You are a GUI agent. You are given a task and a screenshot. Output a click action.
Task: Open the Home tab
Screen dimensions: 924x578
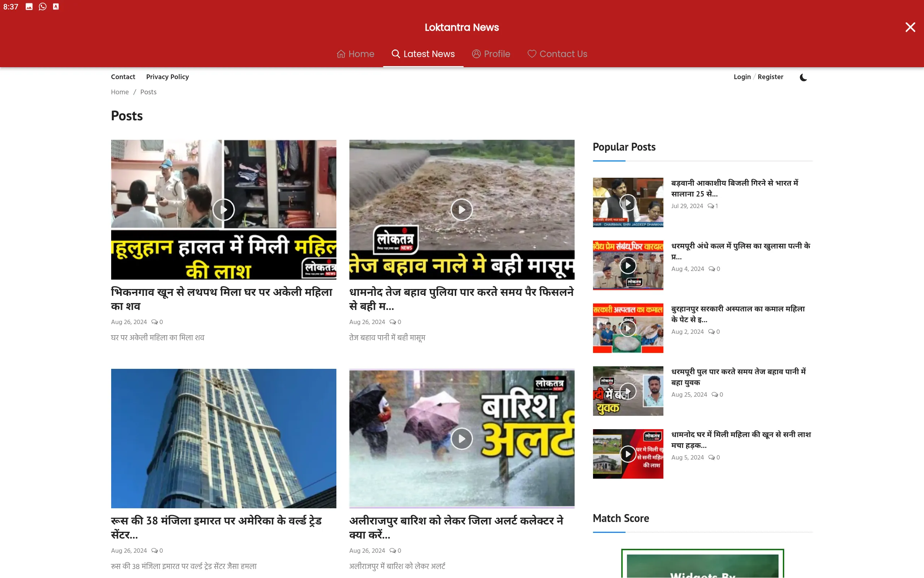[x=356, y=54]
